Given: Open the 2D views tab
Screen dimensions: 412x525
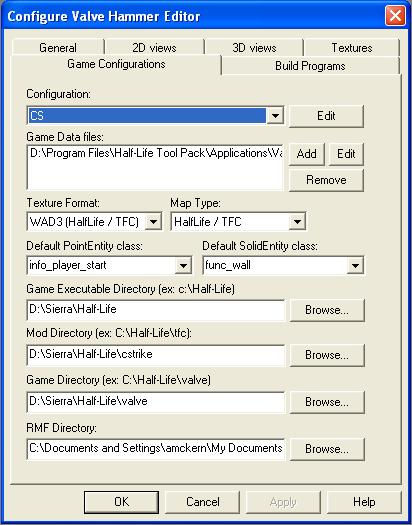Looking at the screenshot, I should click(154, 48).
